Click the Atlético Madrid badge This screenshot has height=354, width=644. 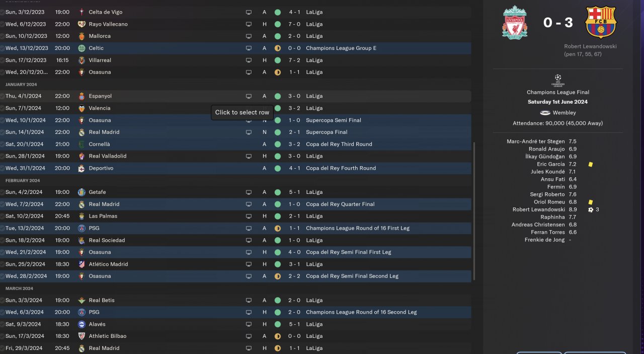pyautogui.click(x=82, y=264)
